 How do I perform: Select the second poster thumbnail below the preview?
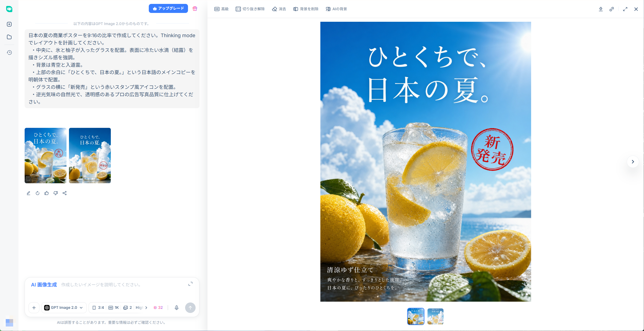(435, 316)
